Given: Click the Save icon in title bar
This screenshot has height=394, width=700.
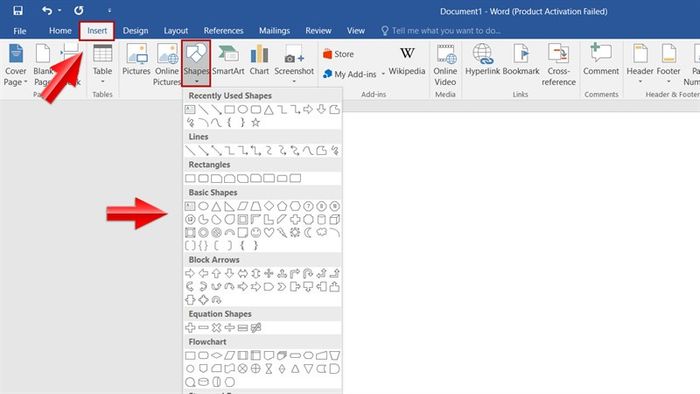Looking at the screenshot, I should point(18,10).
